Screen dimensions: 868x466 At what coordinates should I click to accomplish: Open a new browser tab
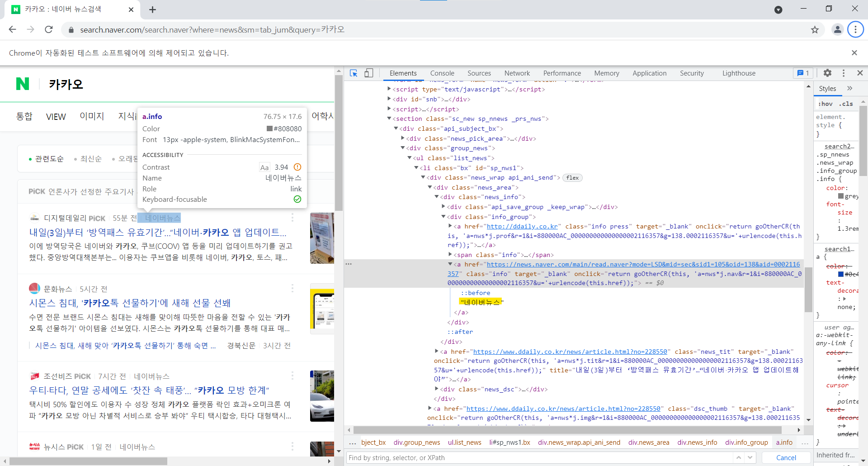152,10
